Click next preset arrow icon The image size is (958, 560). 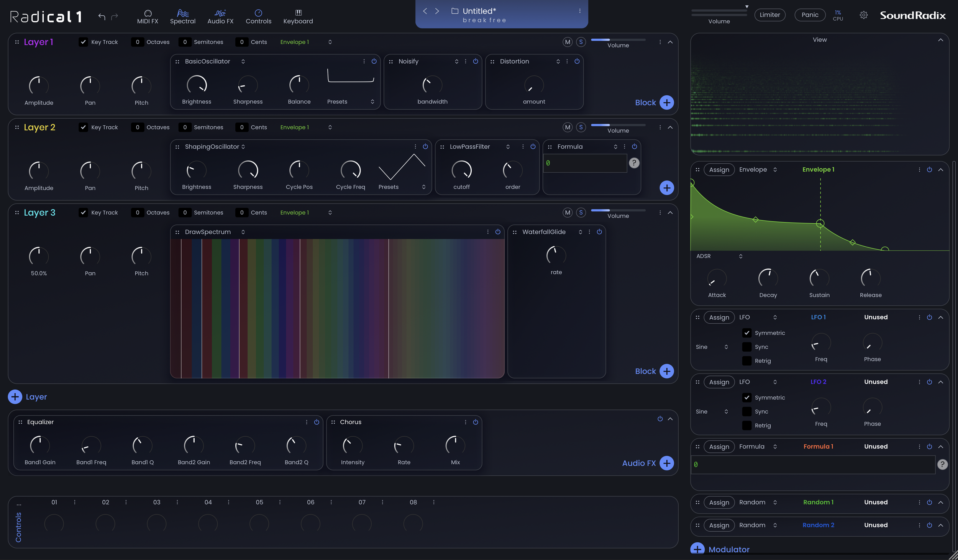click(x=437, y=11)
